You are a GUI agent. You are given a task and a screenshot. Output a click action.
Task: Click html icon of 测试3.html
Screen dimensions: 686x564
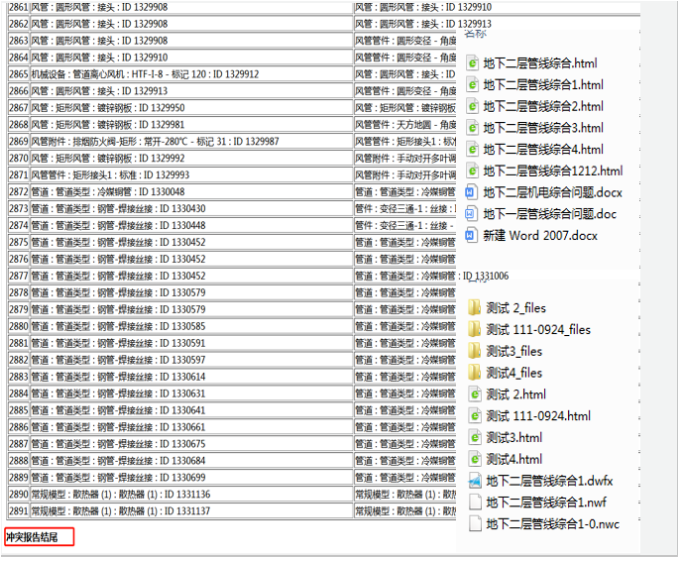475,437
